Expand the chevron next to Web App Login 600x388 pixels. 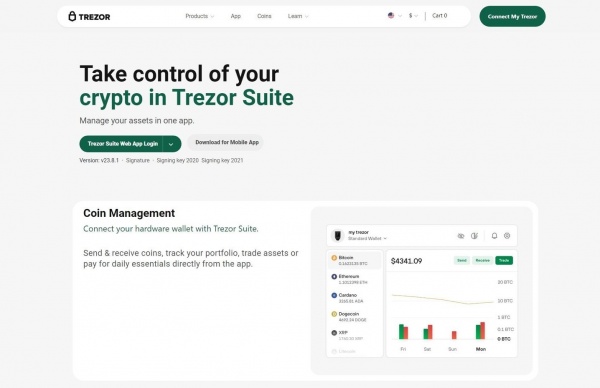pos(171,144)
